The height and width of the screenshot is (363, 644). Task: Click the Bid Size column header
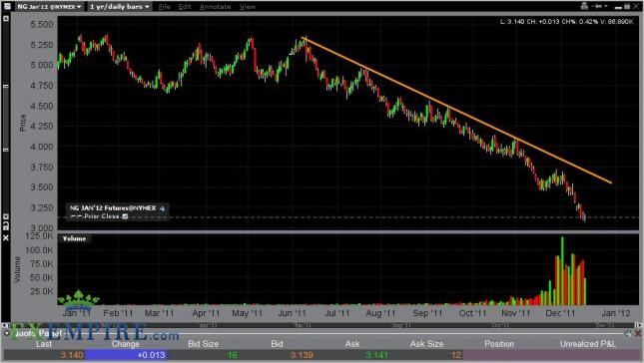[x=203, y=344]
